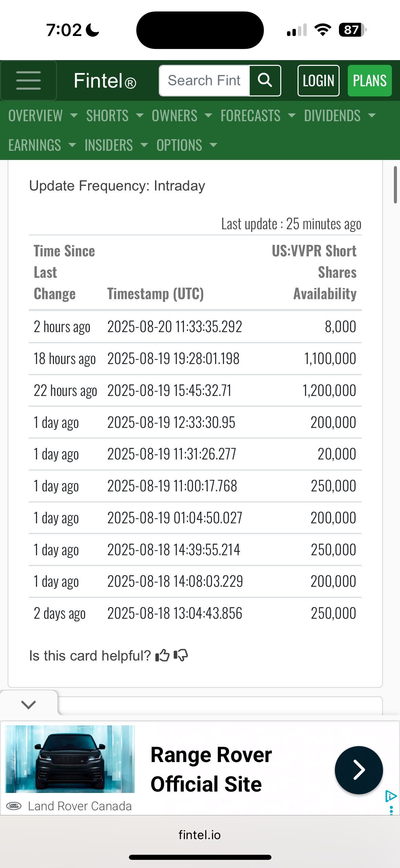Open the Range Rover ad thumbnail
Image resolution: width=400 pixels, height=868 pixels.
point(70,759)
